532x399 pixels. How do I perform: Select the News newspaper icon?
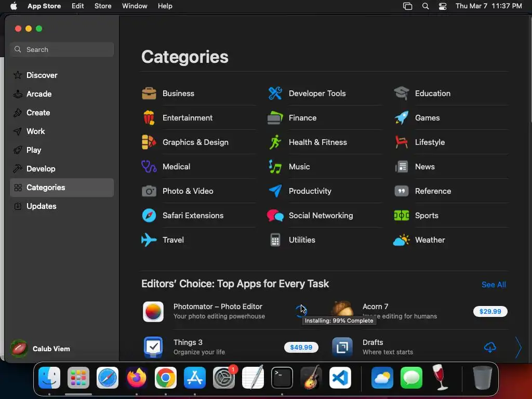tap(402, 167)
